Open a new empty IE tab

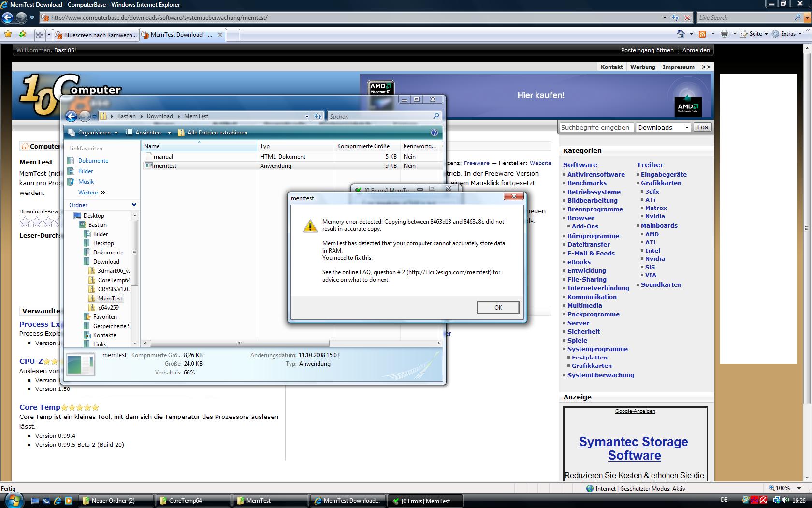tap(233, 35)
